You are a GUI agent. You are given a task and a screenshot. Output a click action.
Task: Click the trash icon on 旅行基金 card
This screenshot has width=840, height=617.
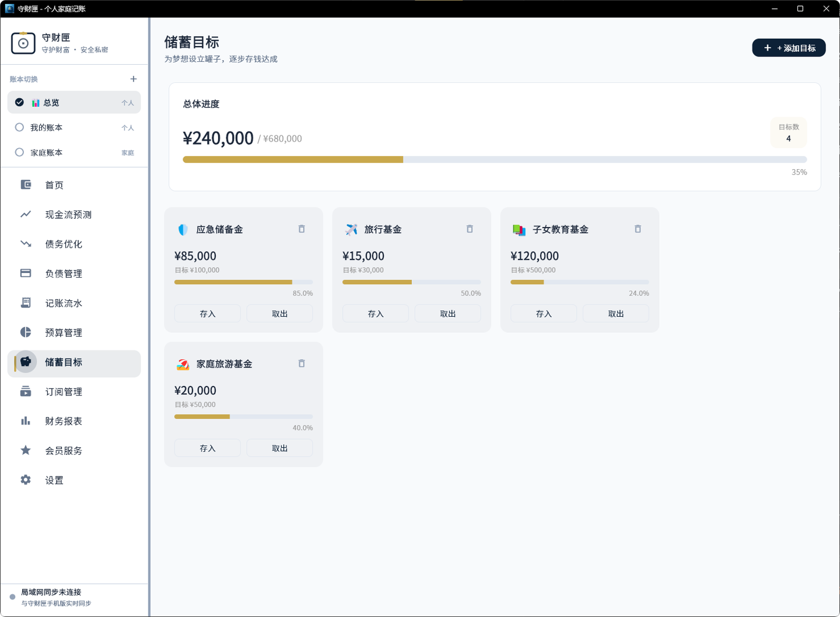tap(470, 229)
